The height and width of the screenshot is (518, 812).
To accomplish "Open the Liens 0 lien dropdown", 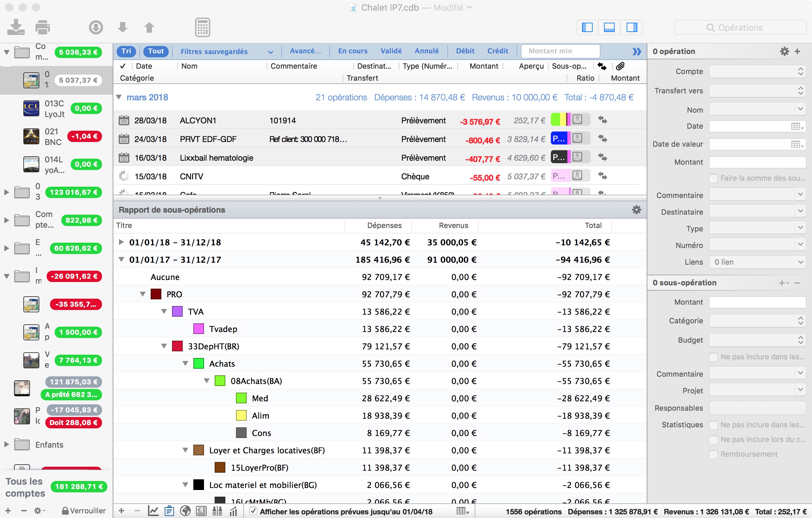I will click(757, 262).
